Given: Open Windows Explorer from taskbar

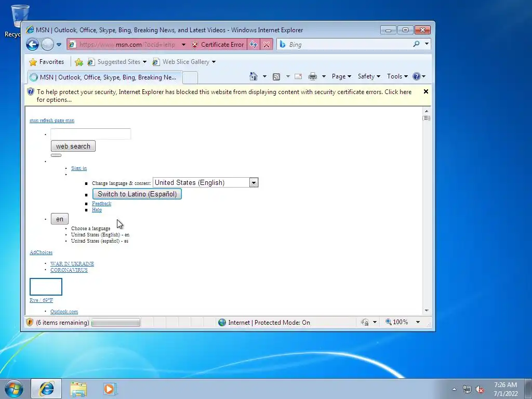Looking at the screenshot, I should tap(78, 389).
